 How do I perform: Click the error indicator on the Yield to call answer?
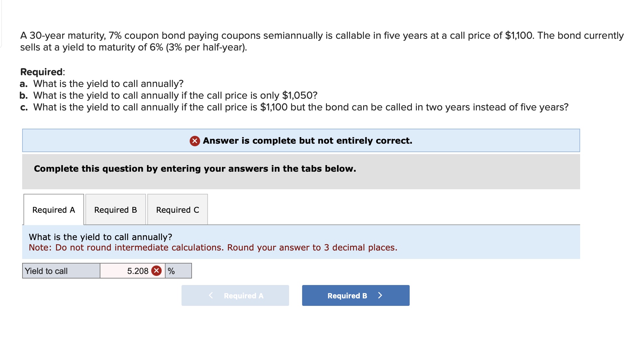(x=156, y=271)
